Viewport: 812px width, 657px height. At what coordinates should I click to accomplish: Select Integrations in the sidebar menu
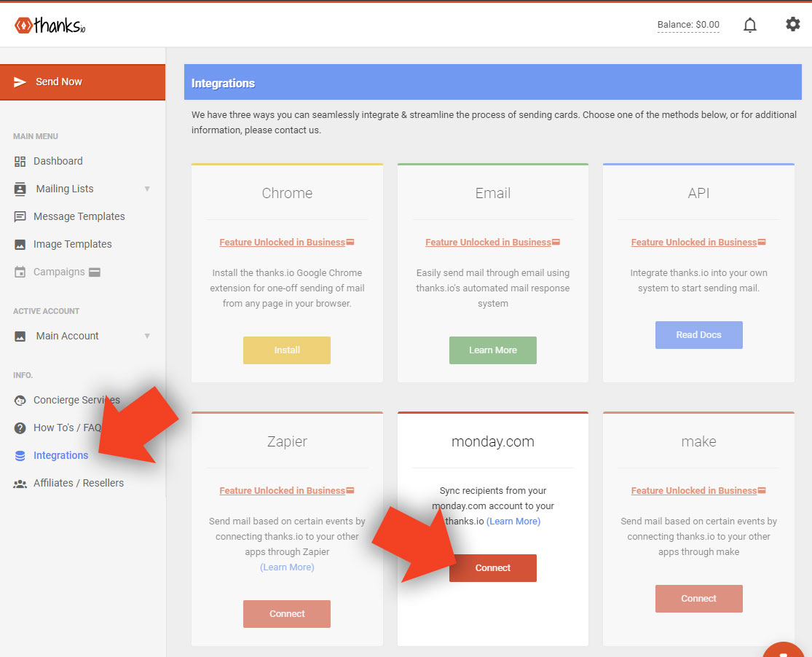(60, 456)
